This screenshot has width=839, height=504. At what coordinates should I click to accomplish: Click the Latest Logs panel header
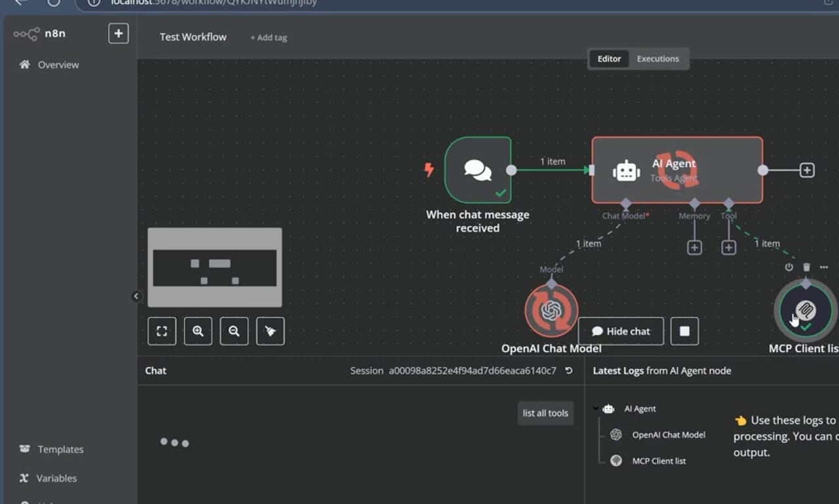[662, 371]
